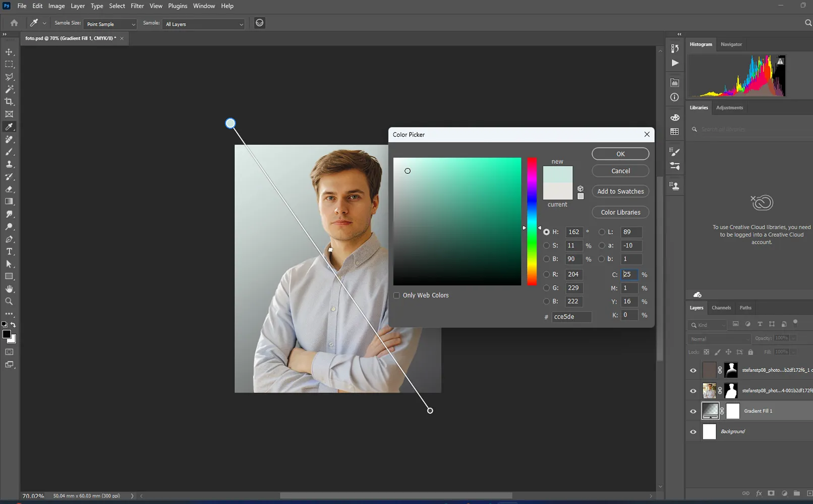Click OK in Color Picker

click(x=620, y=154)
